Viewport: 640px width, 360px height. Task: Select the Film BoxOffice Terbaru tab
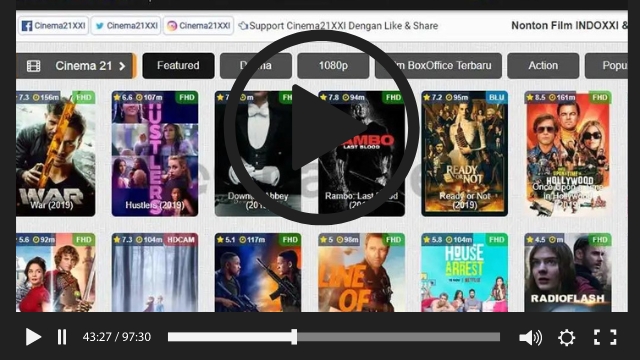coord(438,66)
